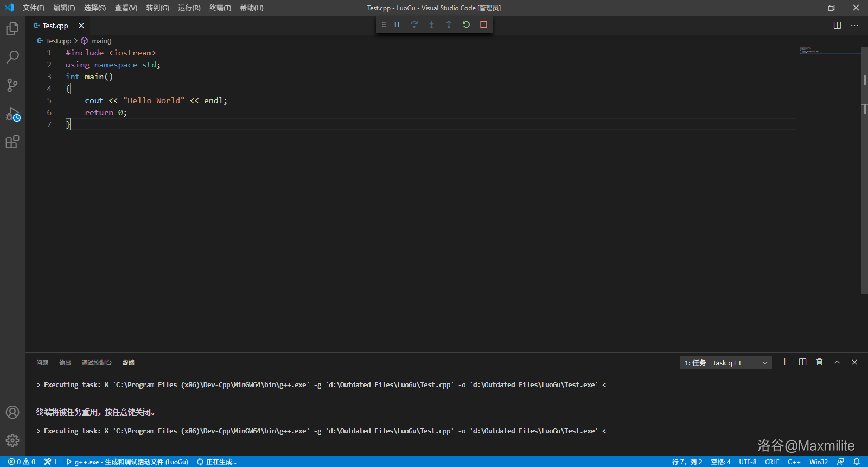Click the "Hello World" string in code
The height and width of the screenshot is (467, 868).
pos(154,100)
